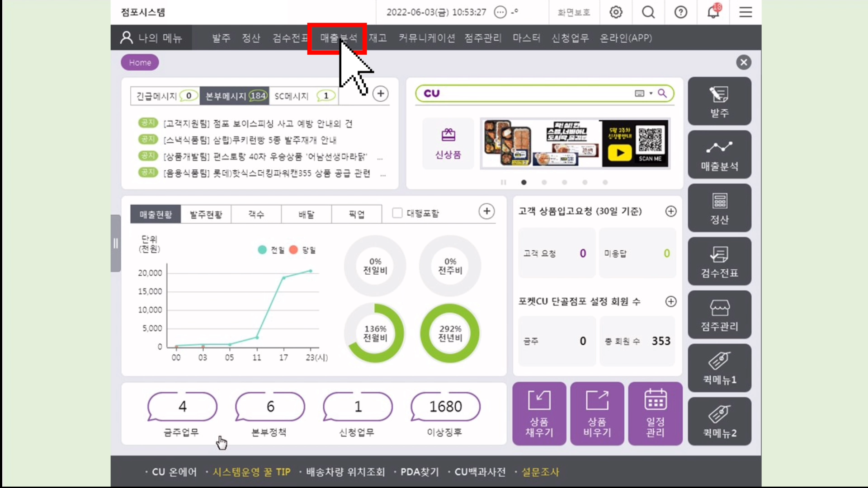
Task: Open the 상품채우기 tile
Action: [539, 413]
